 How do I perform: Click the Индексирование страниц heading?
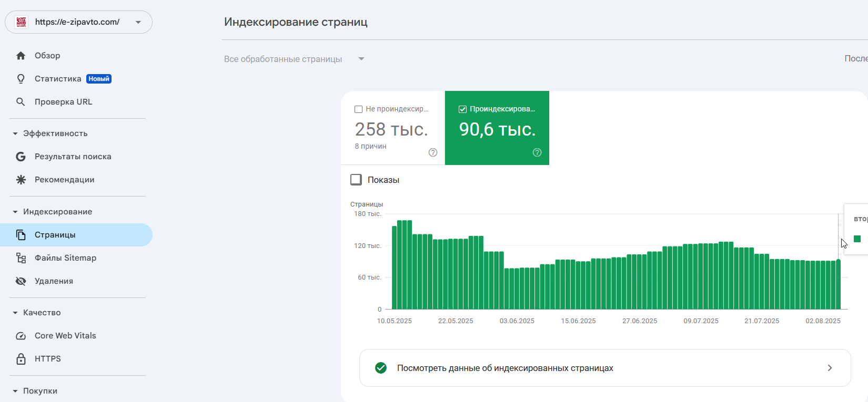[x=296, y=22]
